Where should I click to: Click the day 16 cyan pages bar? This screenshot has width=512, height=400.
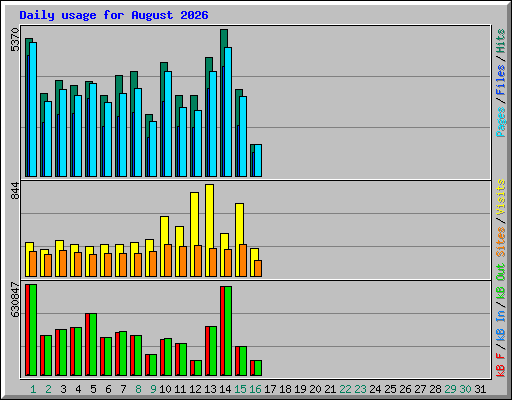[x=258, y=160]
